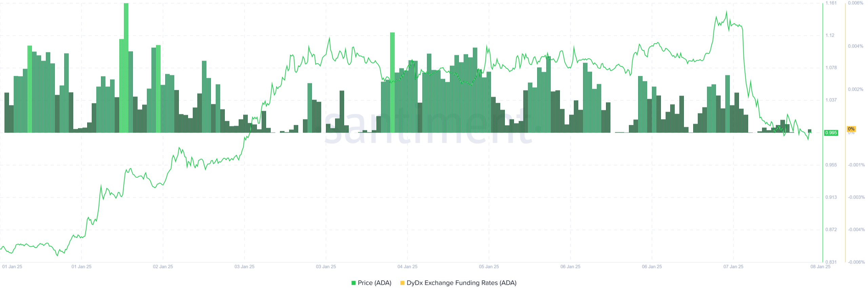The height and width of the screenshot is (294, 868).
Task: Click the 0.002% funding rate axis label
Action: pyautogui.click(x=855, y=89)
